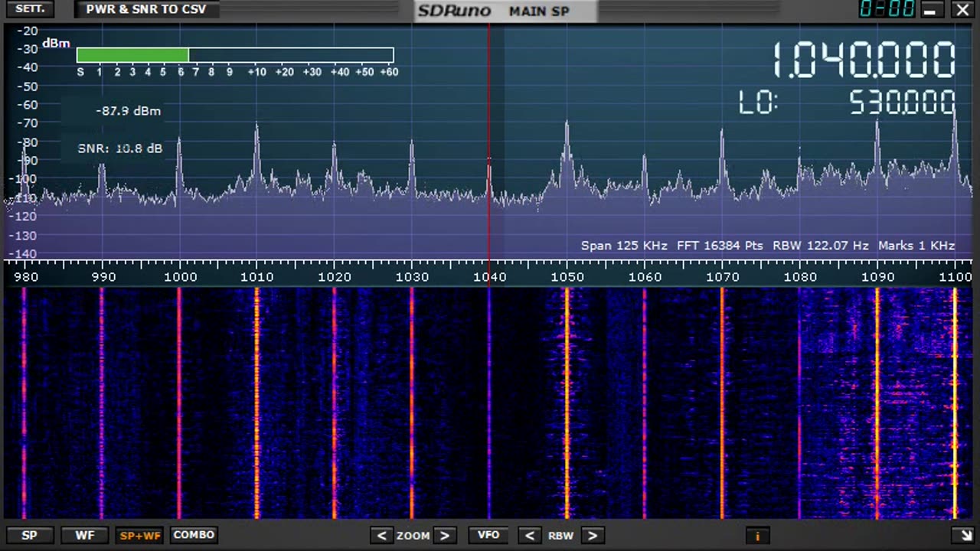The height and width of the screenshot is (551, 980).
Task: Click the SDRuno MAIN SP title
Action: [x=505, y=11]
